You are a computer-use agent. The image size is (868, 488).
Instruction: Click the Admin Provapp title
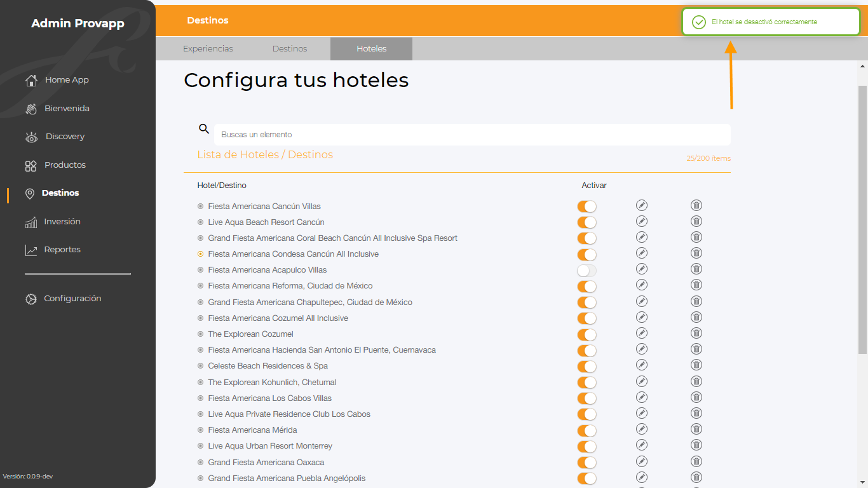coord(78,24)
